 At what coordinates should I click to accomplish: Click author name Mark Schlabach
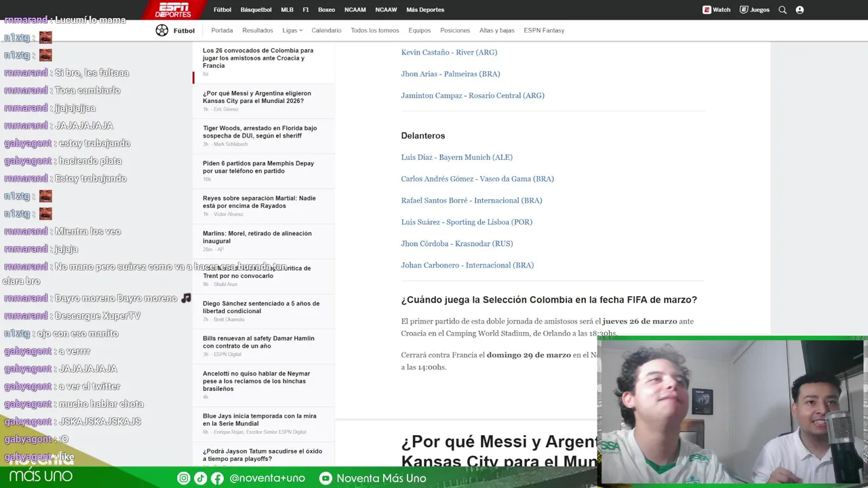click(231, 144)
